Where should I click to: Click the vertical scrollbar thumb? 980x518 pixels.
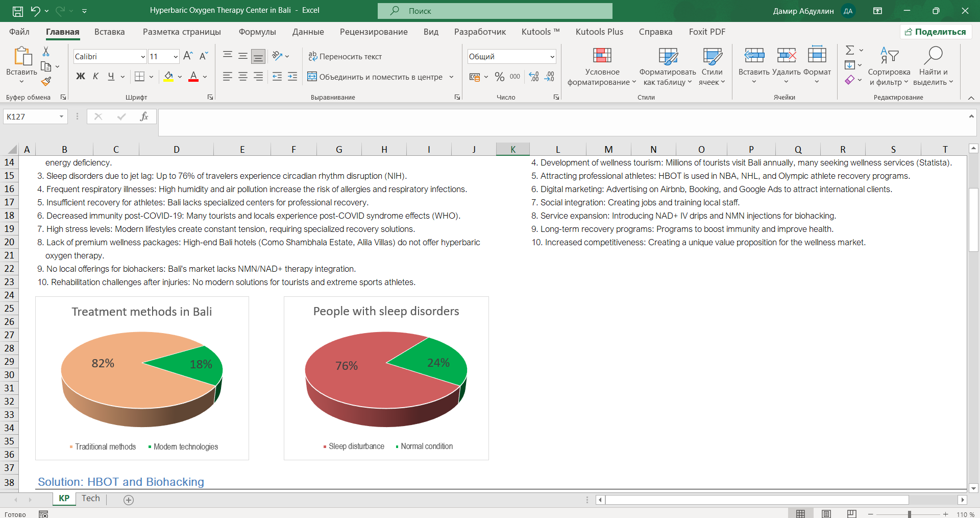[x=973, y=220]
